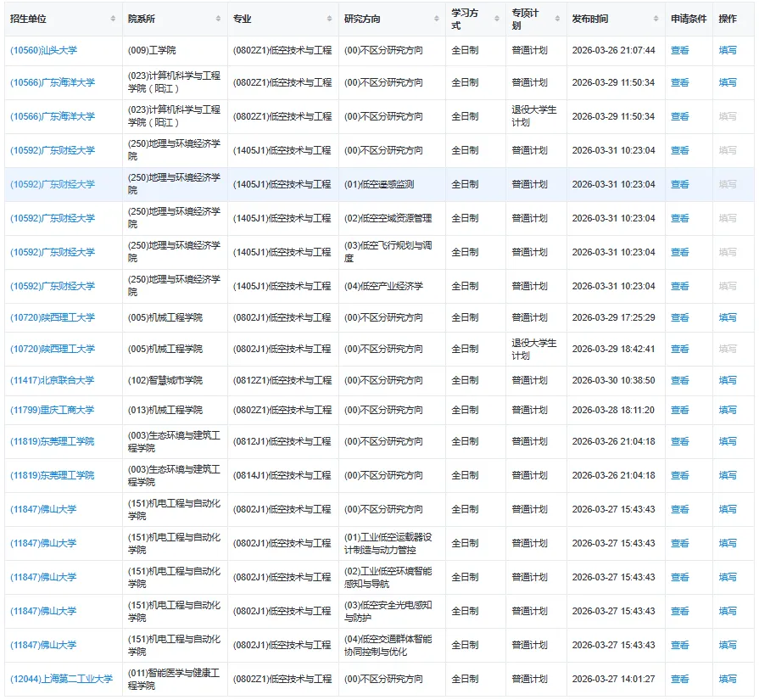Toggle sort arrows next to 研究方向

(436, 19)
